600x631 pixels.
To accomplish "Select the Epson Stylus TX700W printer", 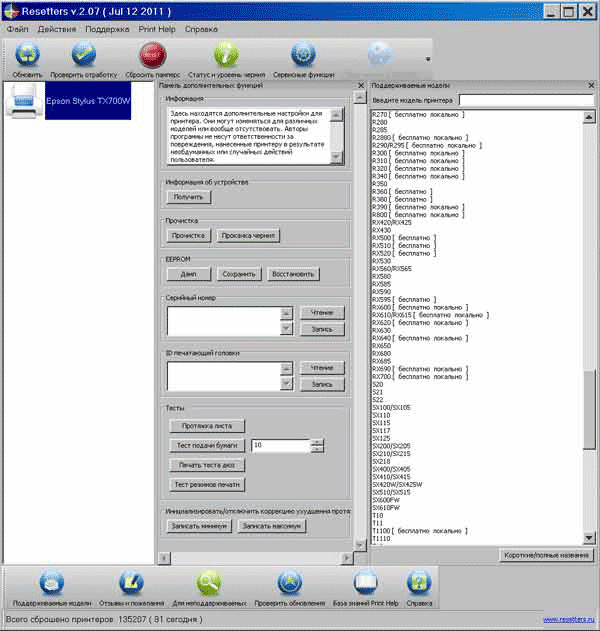I will click(x=88, y=101).
